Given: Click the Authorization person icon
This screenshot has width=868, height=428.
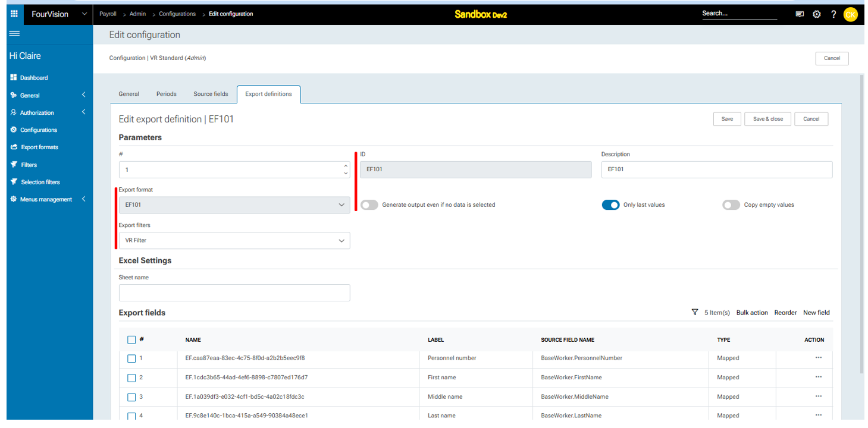Looking at the screenshot, I should 14,112.
